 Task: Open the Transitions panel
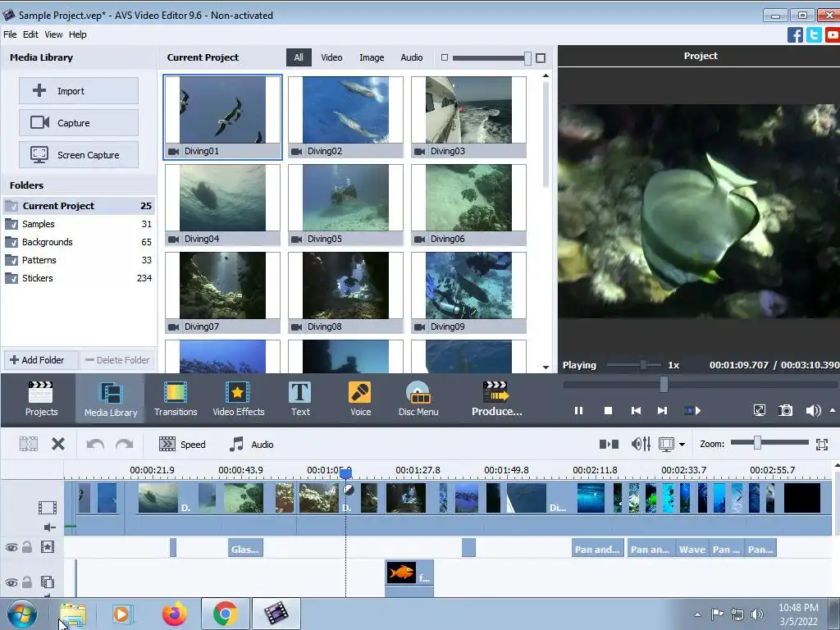(x=176, y=398)
